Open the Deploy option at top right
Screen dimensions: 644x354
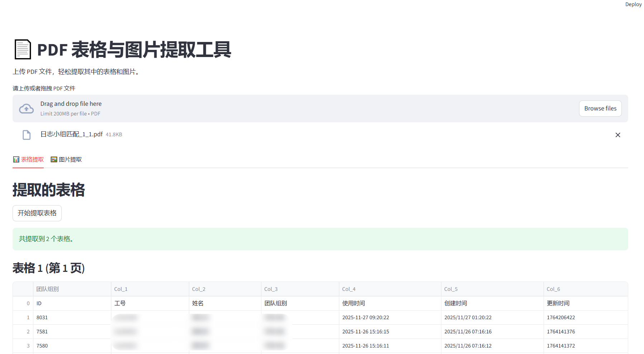[633, 4]
